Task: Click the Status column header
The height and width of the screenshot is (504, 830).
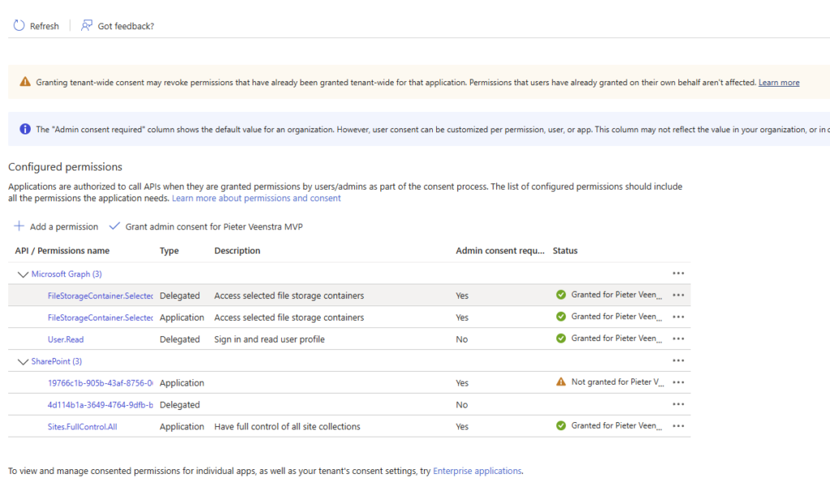Action: (x=565, y=250)
